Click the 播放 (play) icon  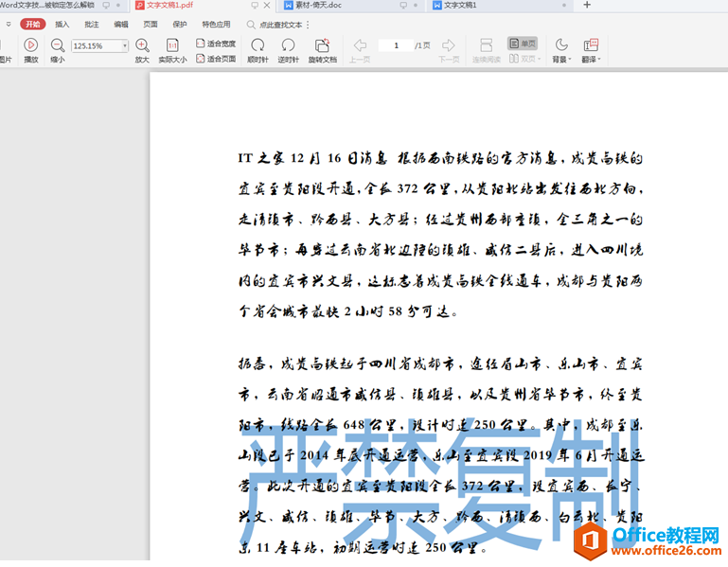pos(31,45)
